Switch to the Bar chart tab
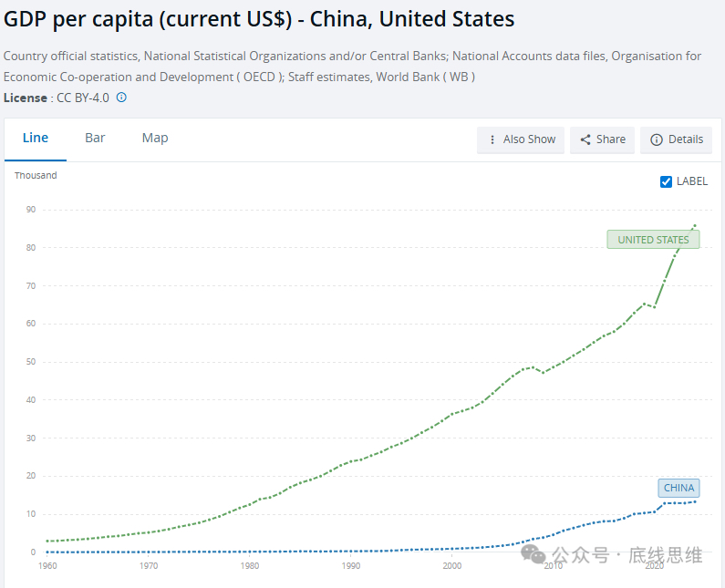 [95, 138]
